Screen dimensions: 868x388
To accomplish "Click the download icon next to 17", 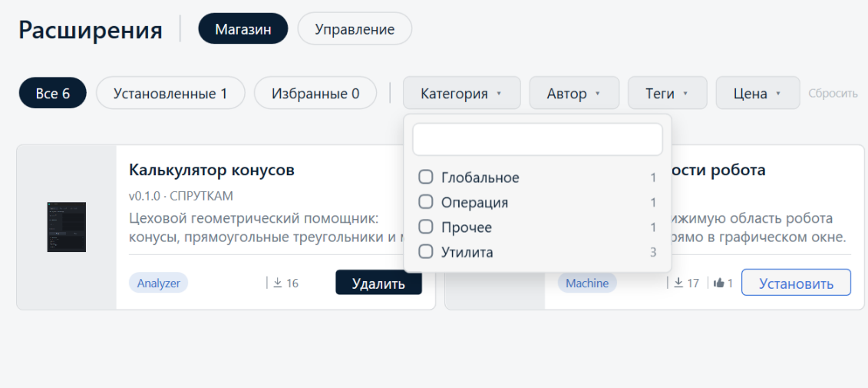I will (x=678, y=284).
